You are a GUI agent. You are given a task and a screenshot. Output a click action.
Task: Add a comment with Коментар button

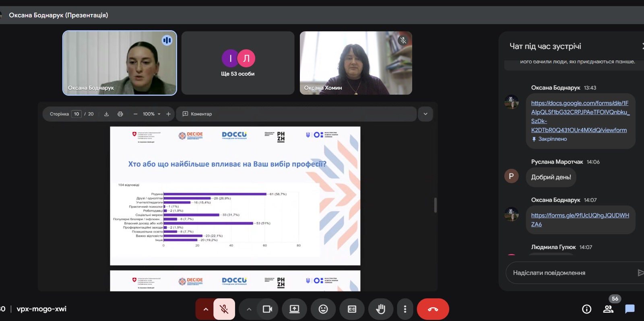(x=197, y=114)
